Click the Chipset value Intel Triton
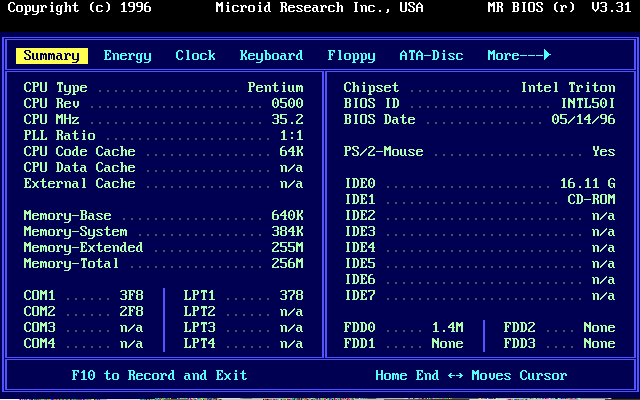This screenshot has width=640, height=400. coord(568,87)
